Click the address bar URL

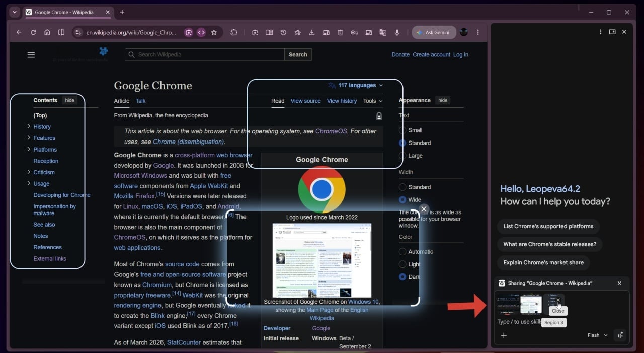[131, 32]
